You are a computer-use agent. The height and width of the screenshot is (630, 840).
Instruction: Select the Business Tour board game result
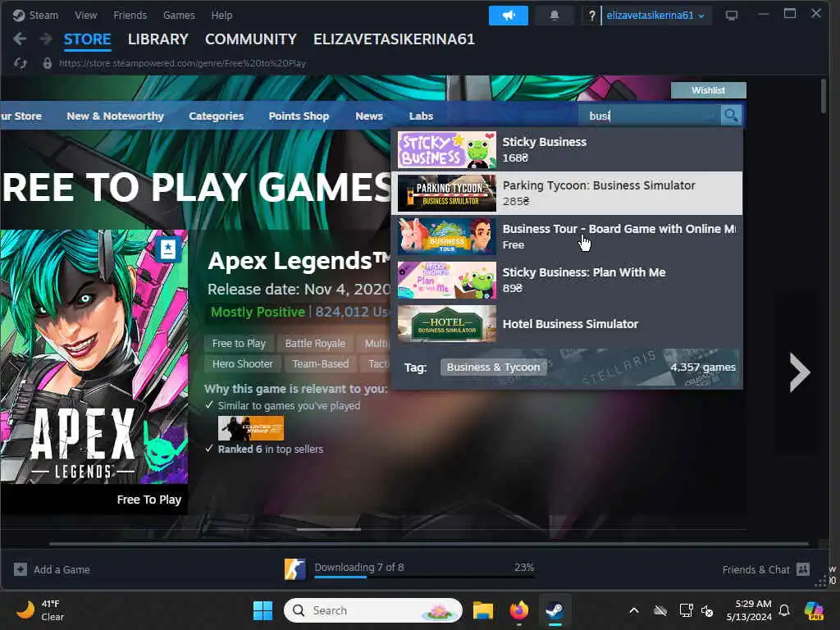click(567, 236)
